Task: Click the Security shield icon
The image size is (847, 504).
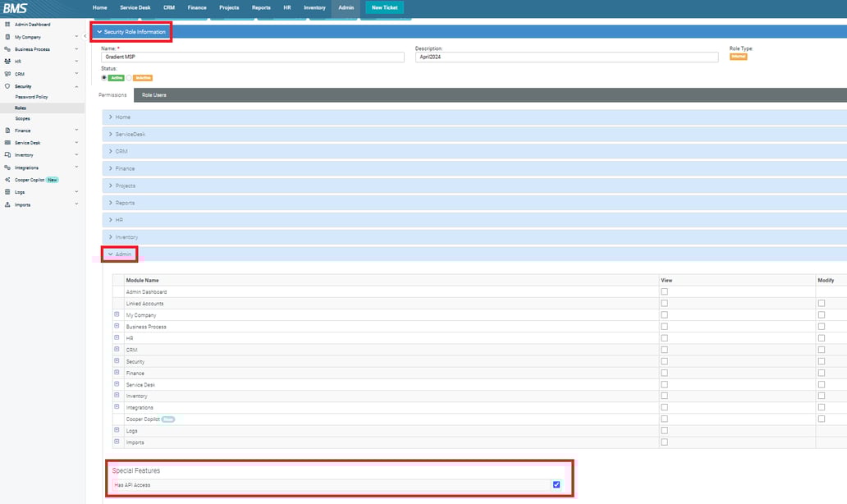Action: [x=9, y=85]
